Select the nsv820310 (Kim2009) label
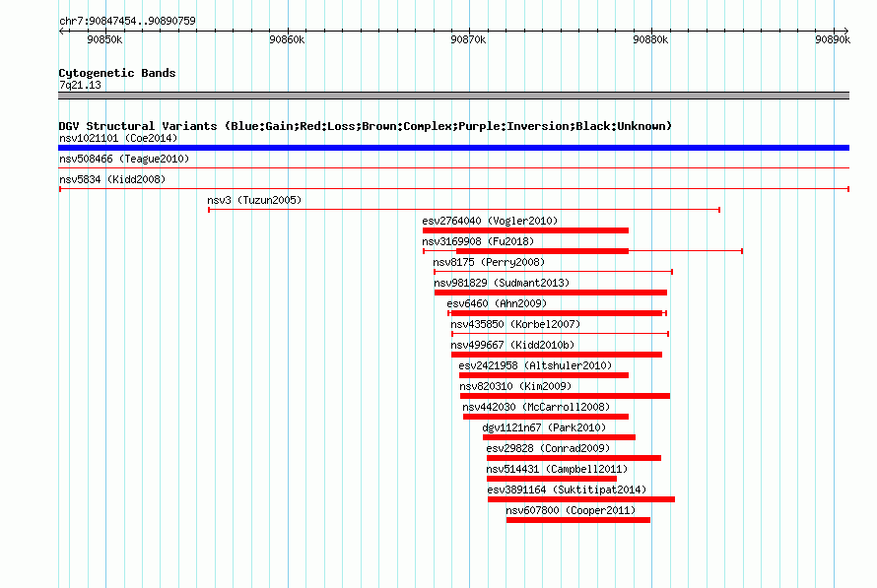The image size is (877, 588). 515,386
